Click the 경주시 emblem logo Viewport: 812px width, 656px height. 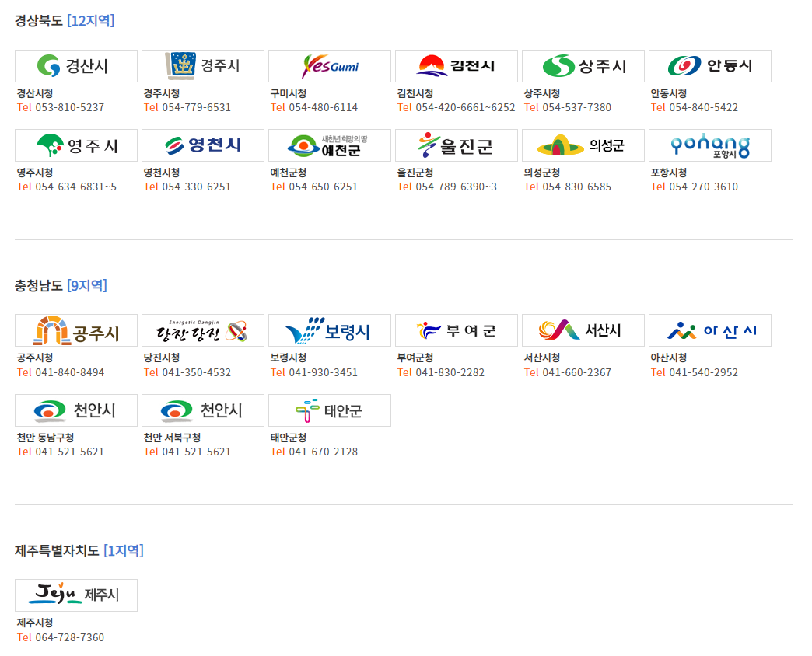pyautogui.click(x=202, y=66)
